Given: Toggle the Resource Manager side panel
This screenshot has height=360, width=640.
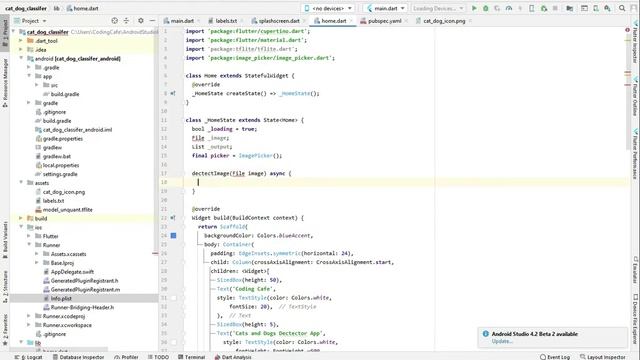Looking at the screenshot, I should point(5,83).
